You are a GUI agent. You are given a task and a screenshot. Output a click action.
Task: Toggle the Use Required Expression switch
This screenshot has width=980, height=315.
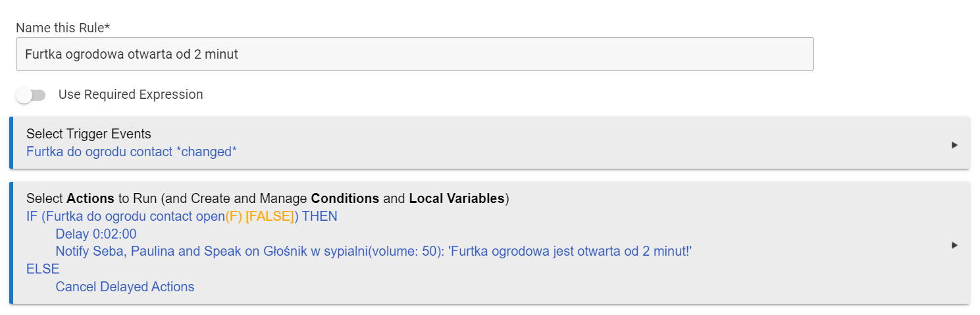[x=31, y=95]
